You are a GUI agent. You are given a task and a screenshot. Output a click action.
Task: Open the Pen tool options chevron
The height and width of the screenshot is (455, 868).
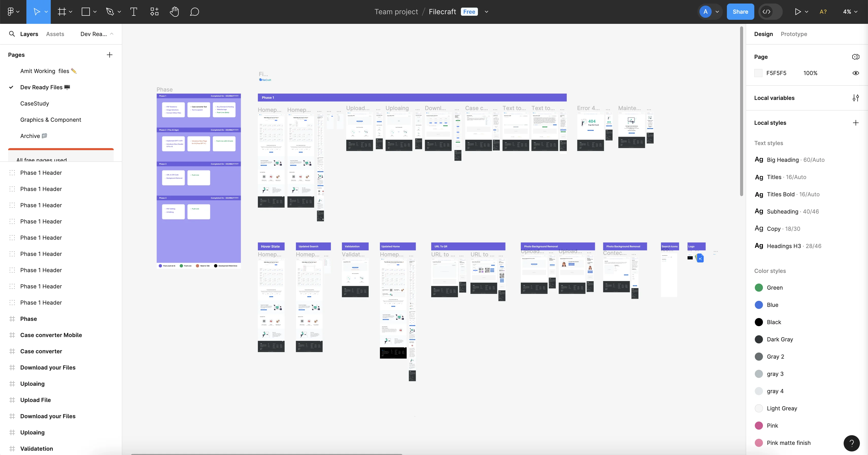[x=119, y=12]
